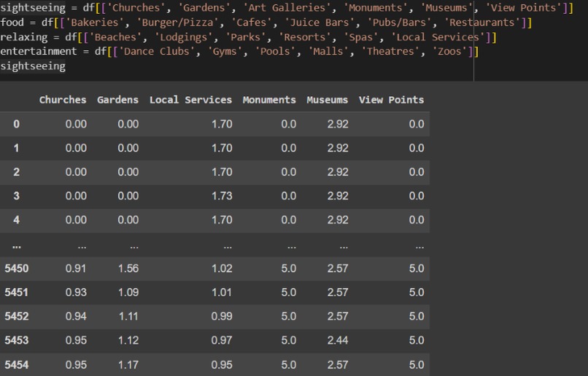Select the View Points column header

pyautogui.click(x=391, y=100)
